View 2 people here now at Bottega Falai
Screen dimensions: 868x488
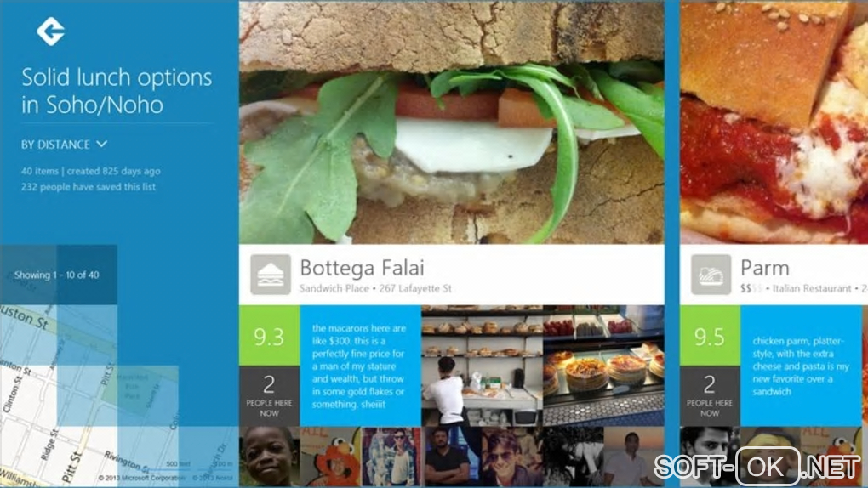[x=269, y=395]
